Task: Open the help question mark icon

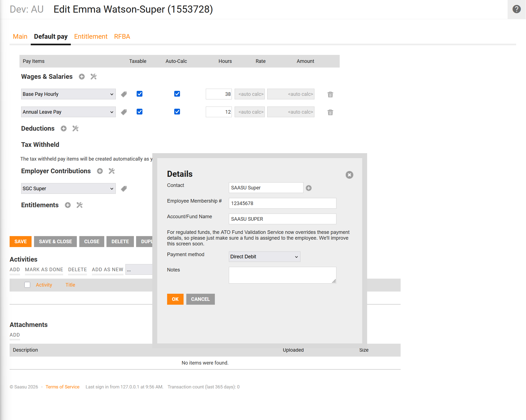Action: click(x=516, y=9)
